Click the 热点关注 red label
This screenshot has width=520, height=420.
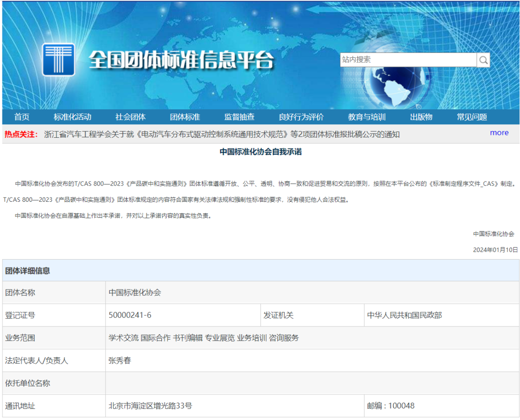point(21,134)
